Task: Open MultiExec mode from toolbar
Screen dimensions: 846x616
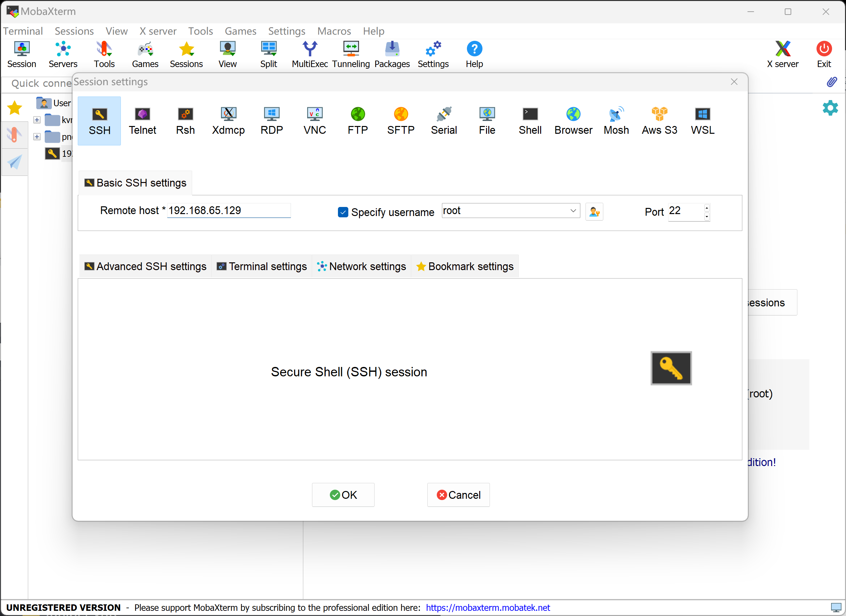Action: tap(310, 55)
